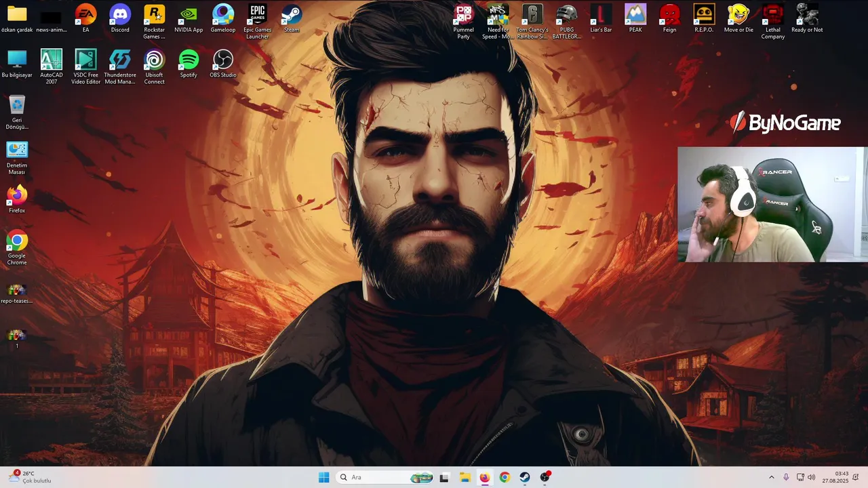Click the microphone tray icon
Image resolution: width=868 pixels, height=488 pixels.
(786, 477)
